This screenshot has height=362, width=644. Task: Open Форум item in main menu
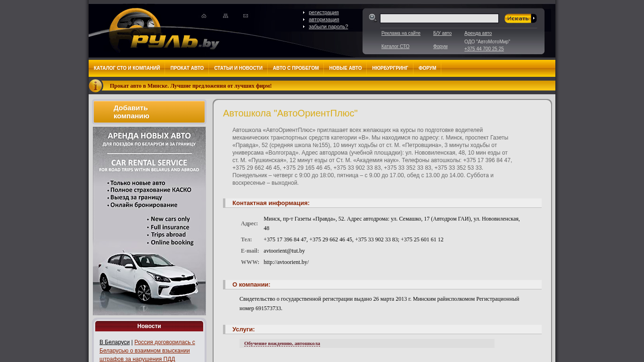(427, 68)
